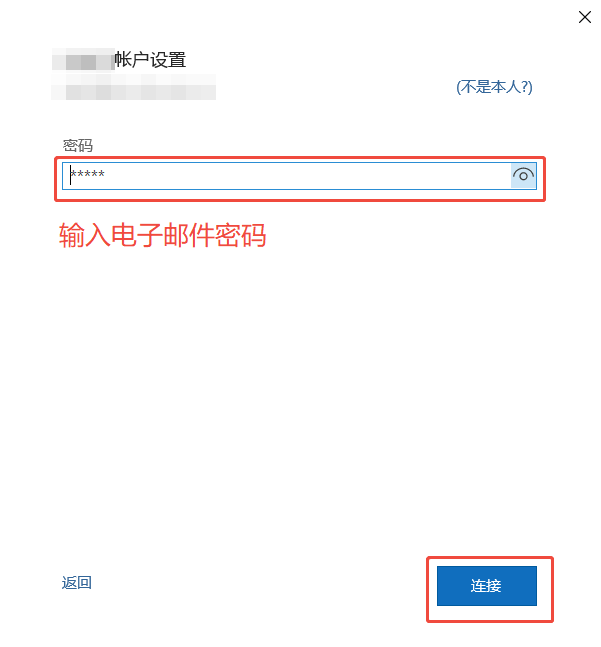Submit the password with 连接
This screenshot has height=647, width=601.
pos(487,586)
